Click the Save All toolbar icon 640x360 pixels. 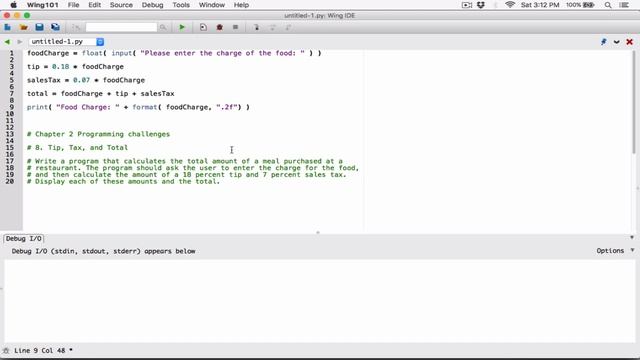tap(55, 27)
